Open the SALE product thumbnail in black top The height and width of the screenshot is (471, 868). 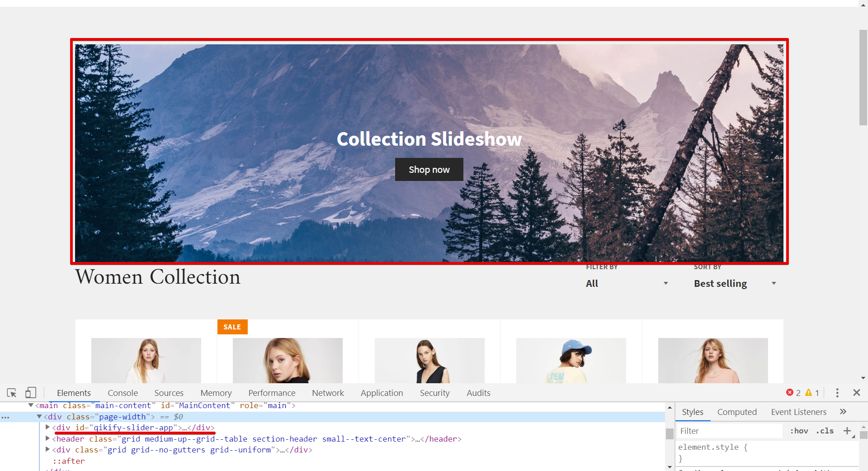click(x=288, y=361)
